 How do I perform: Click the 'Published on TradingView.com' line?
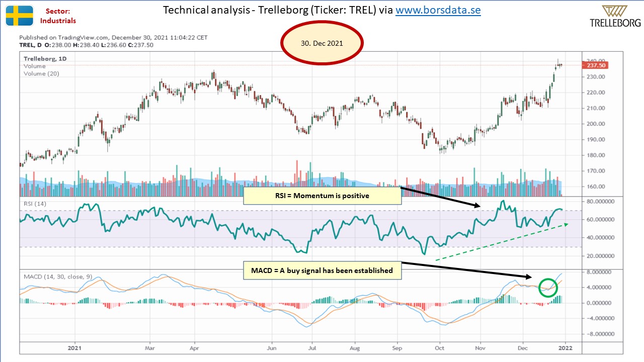[113, 38]
